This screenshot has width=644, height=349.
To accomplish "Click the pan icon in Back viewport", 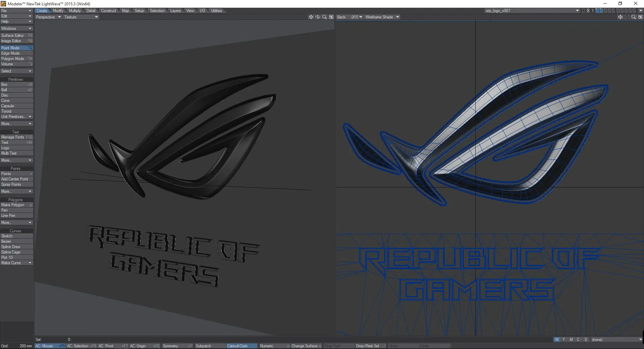I will 620,17.
